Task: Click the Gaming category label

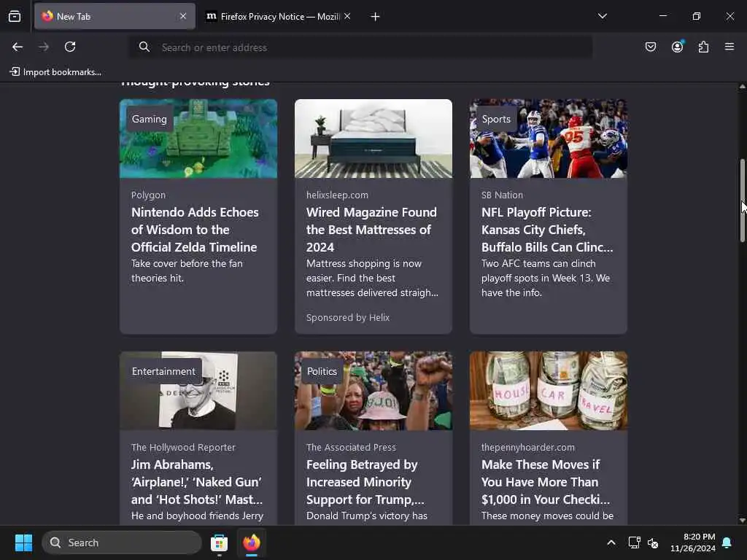Action: pyautogui.click(x=149, y=119)
